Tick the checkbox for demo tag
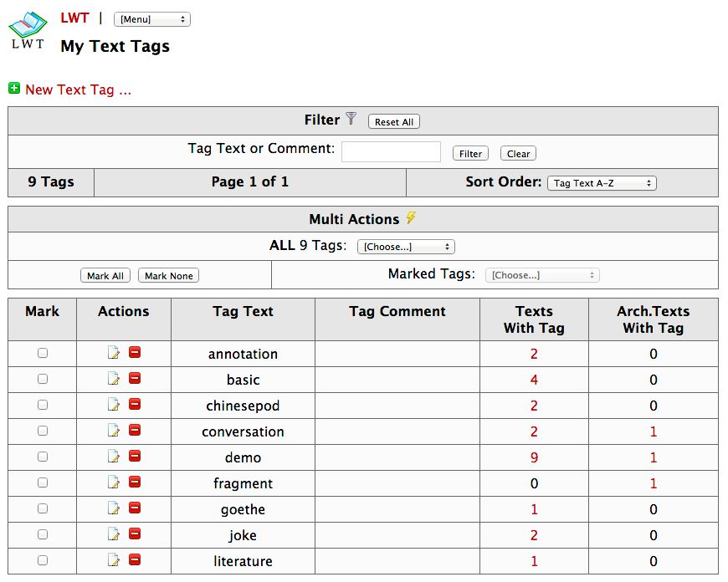 click(43, 457)
